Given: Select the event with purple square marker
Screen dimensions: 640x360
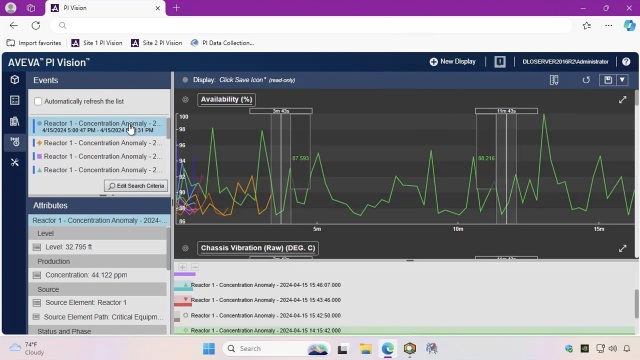Looking at the screenshot, I should click(98, 156).
